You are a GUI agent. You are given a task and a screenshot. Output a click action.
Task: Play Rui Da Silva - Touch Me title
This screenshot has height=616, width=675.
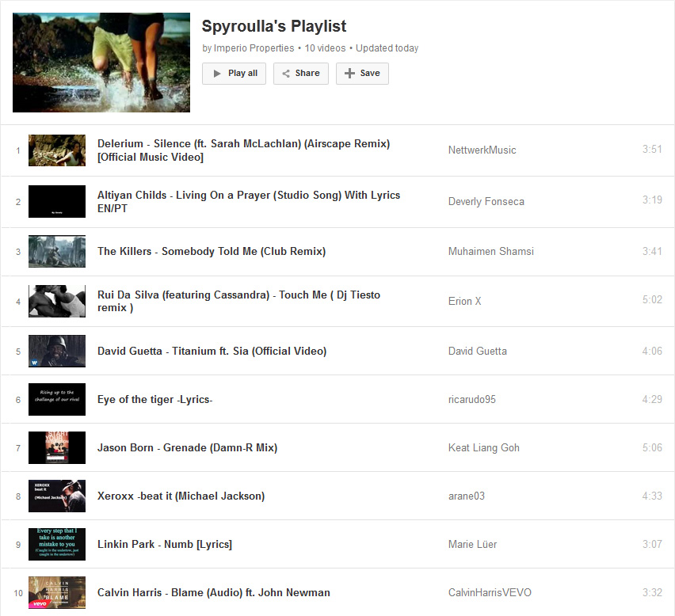tap(239, 301)
